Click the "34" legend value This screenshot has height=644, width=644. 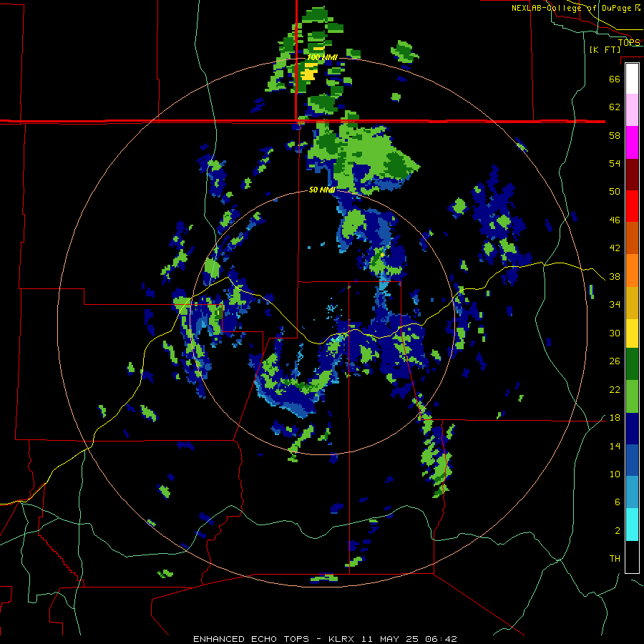click(615, 305)
